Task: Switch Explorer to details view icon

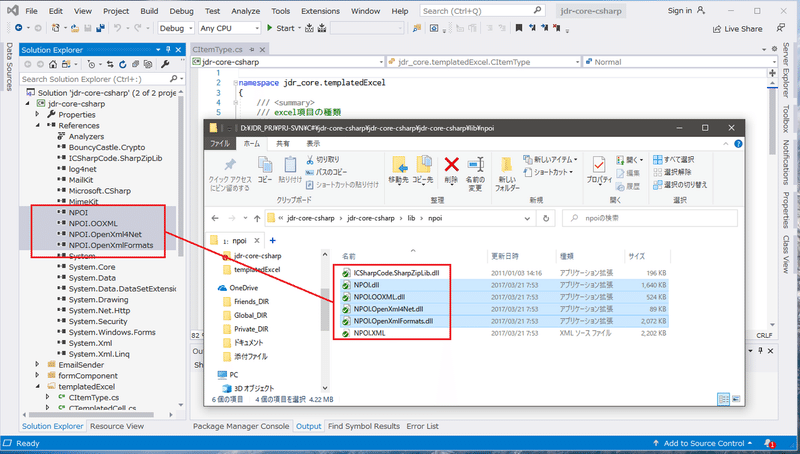Action: [x=723, y=399]
